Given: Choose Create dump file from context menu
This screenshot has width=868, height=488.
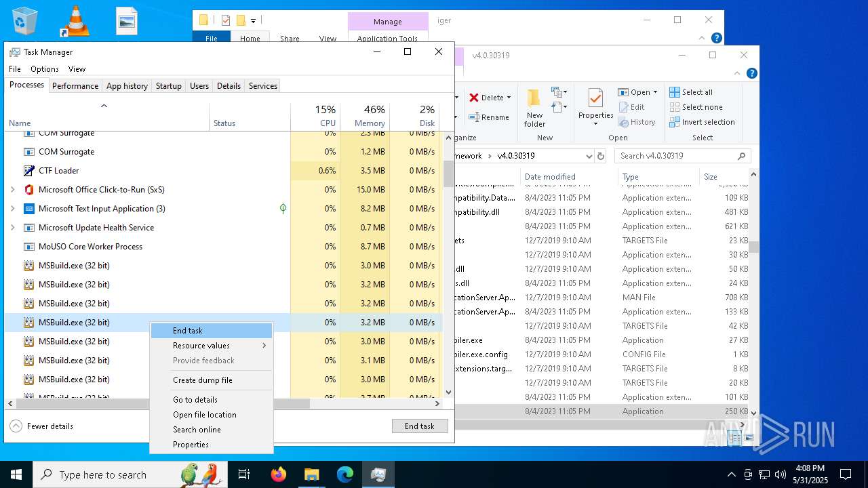Looking at the screenshot, I should (x=212, y=380).
